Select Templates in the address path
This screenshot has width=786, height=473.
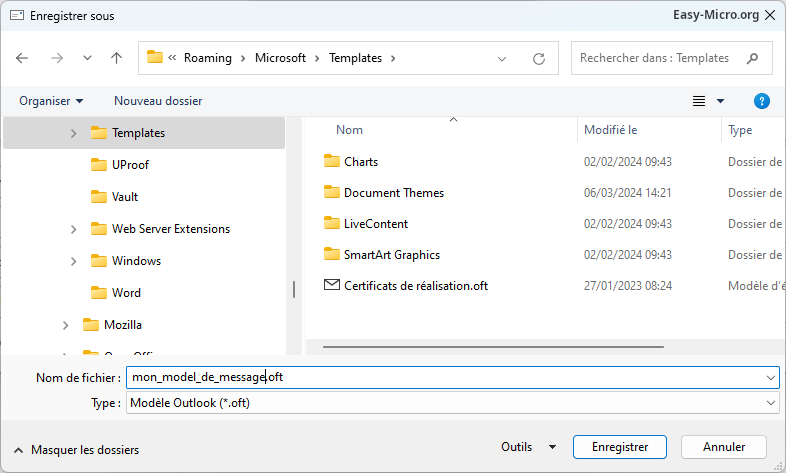pyautogui.click(x=355, y=58)
